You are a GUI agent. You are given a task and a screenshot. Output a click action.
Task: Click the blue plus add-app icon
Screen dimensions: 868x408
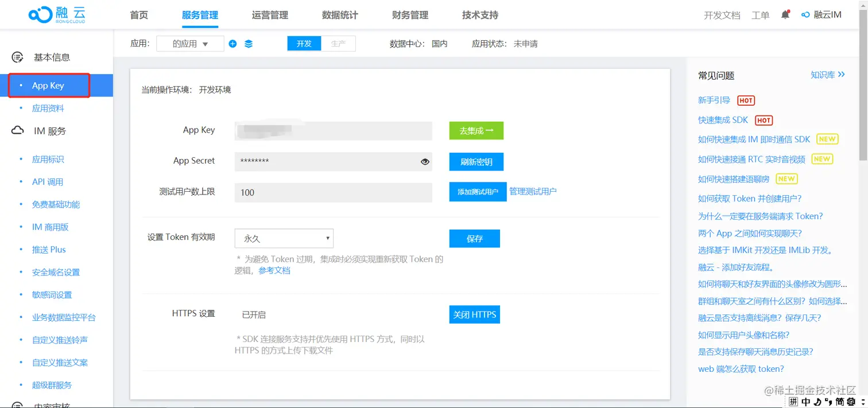(232, 44)
